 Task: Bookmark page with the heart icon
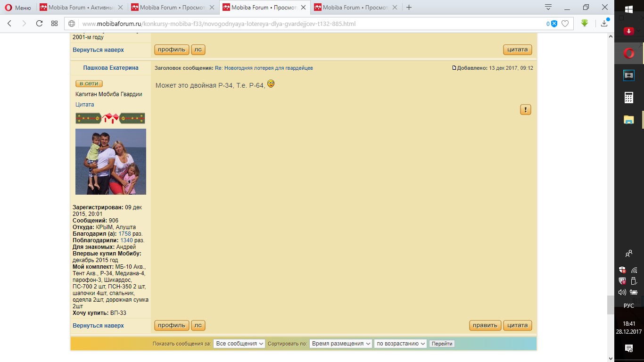pyautogui.click(x=565, y=24)
